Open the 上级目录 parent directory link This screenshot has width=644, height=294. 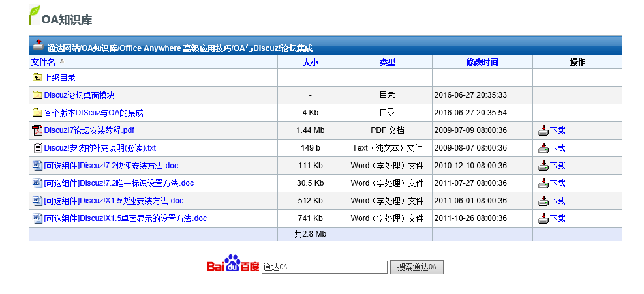point(60,78)
